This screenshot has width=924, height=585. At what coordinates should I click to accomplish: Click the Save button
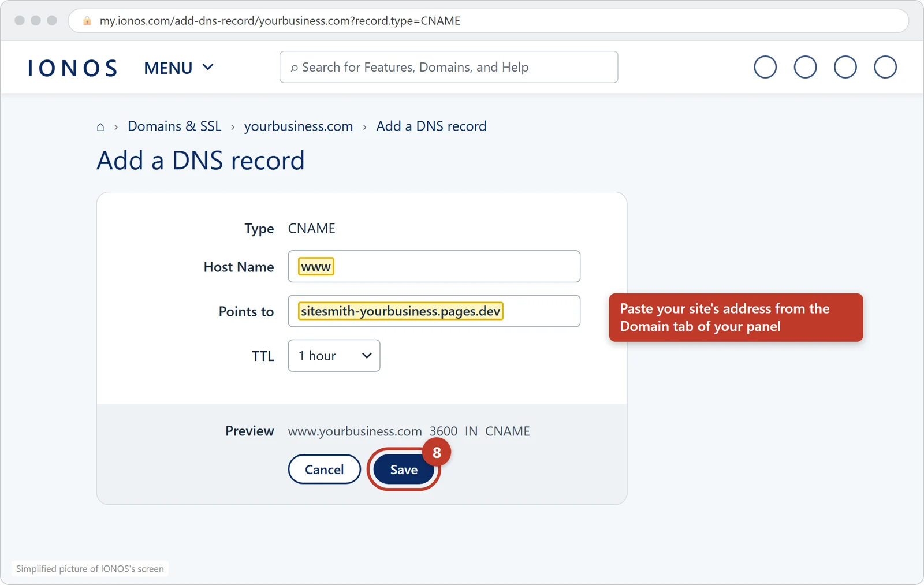point(404,470)
